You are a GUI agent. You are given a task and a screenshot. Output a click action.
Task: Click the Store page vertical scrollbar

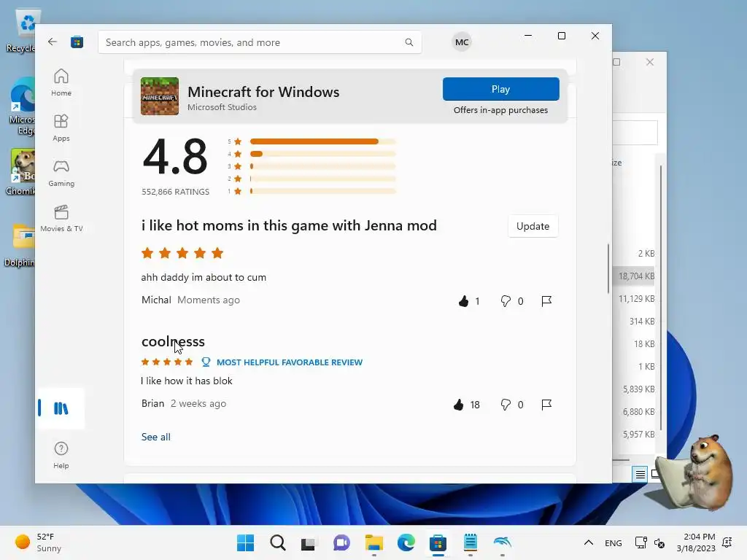tap(608, 268)
